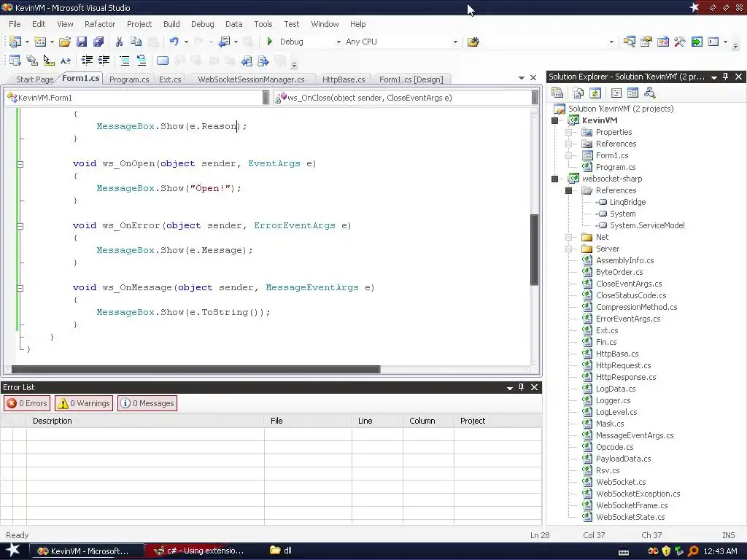747x560 pixels.
Task: Click the Find in Files icon
Action: pos(473,42)
